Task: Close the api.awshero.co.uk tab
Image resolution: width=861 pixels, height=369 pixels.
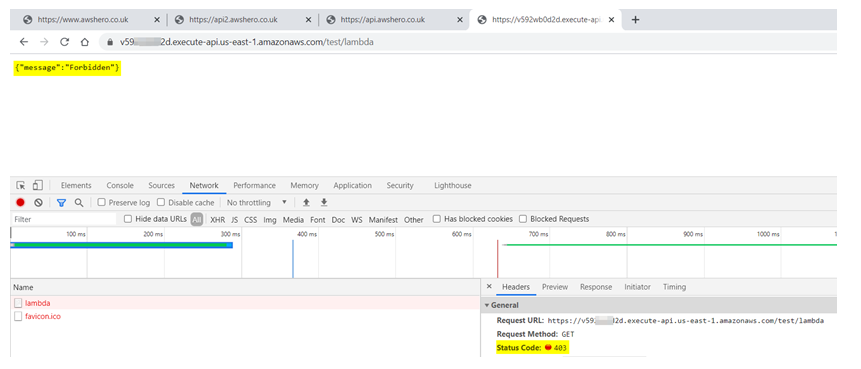Action: pyautogui.click(x=460, y=20)
